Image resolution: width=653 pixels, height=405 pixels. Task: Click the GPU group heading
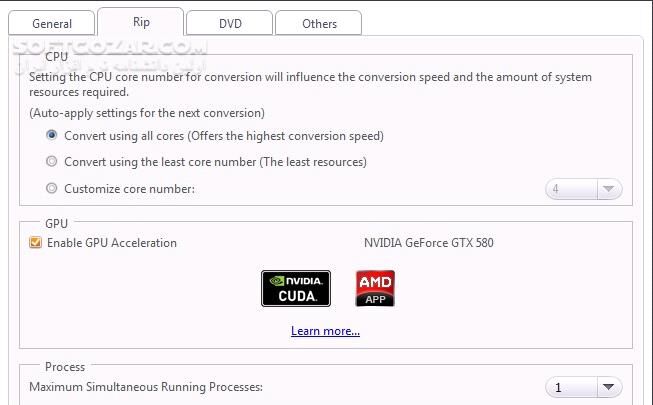coord(56,223)
